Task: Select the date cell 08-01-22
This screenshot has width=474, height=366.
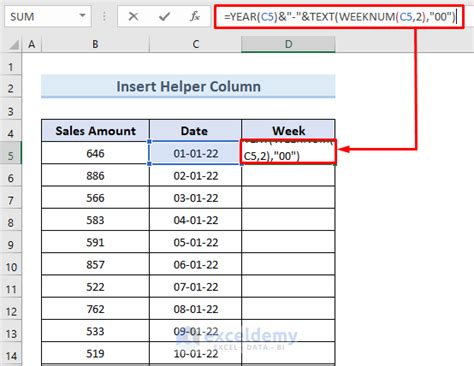Action: click(196, 309)
